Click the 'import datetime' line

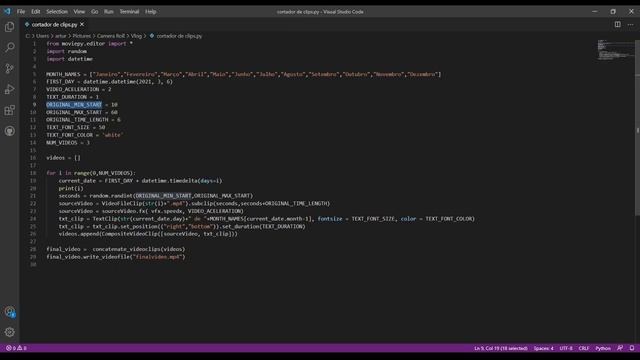(x=69, y=59)
